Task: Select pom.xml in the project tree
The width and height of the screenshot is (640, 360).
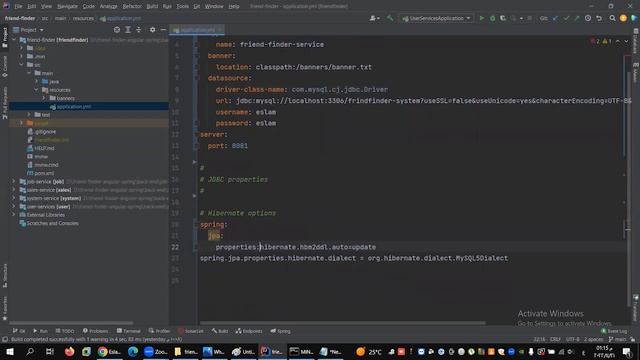Action: 41,173
